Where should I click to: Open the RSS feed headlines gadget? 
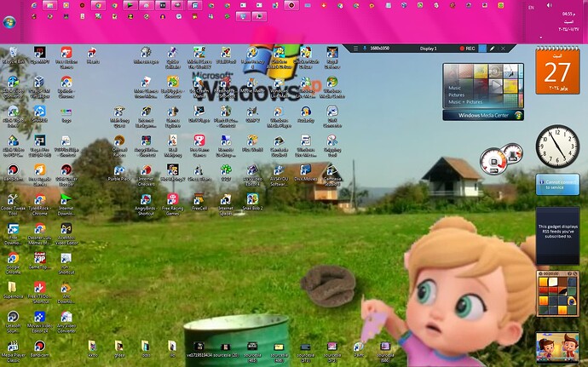[557, 235]
